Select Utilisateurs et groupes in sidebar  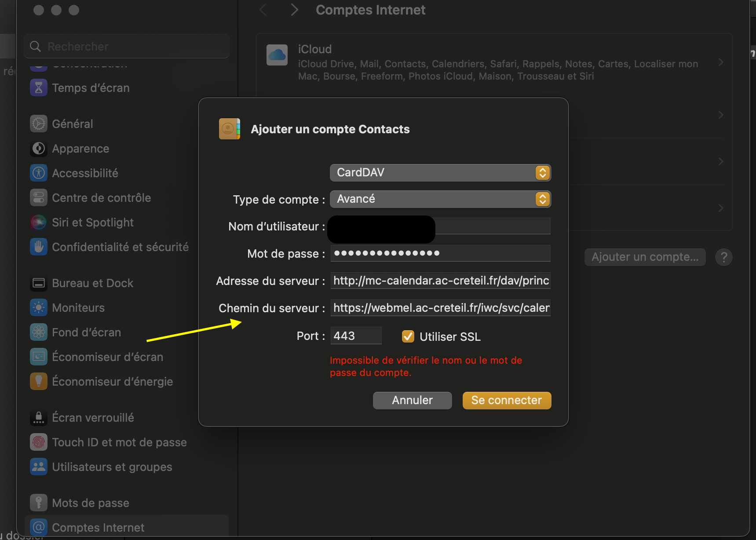click(x=126, y=467)
